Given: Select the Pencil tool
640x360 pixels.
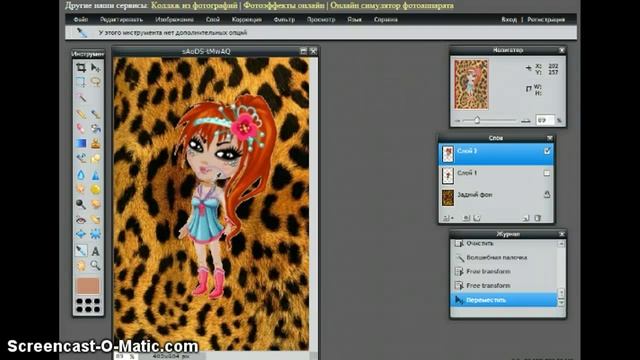Looking at the screenshot, I should 81,114.
